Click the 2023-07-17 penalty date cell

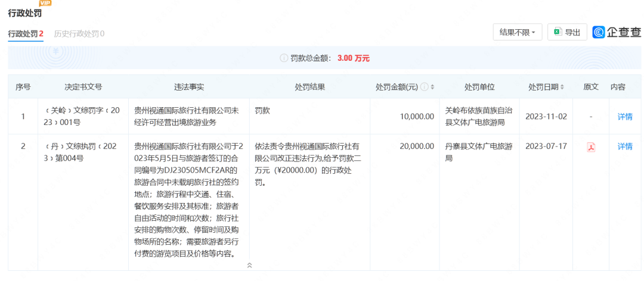[545, 146]
